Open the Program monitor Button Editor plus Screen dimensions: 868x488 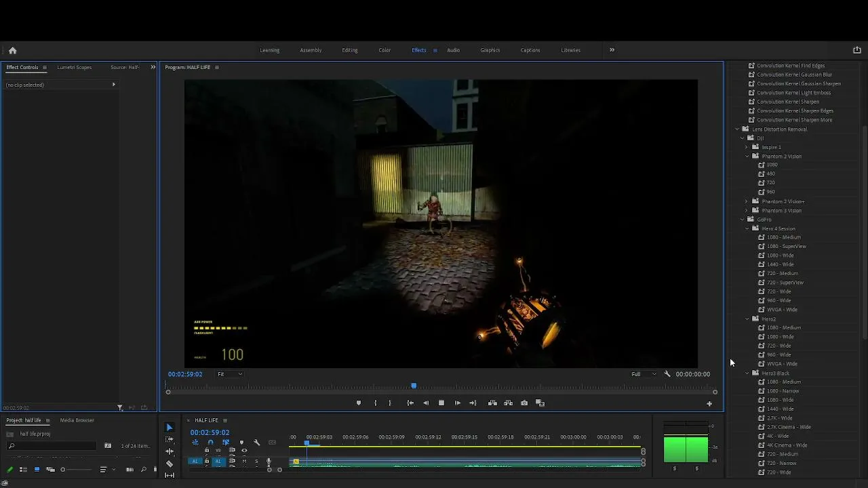point(709,404)
